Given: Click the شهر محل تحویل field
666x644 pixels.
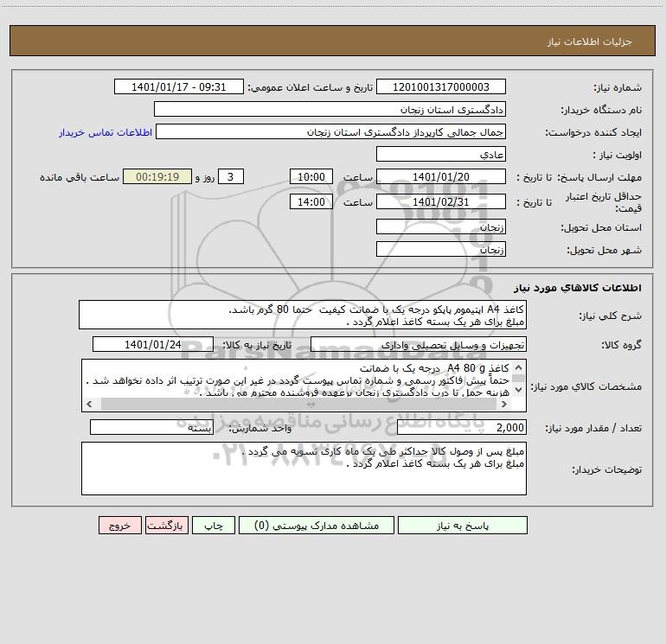Looking at the screenshot, I should (x=441, y=249).
